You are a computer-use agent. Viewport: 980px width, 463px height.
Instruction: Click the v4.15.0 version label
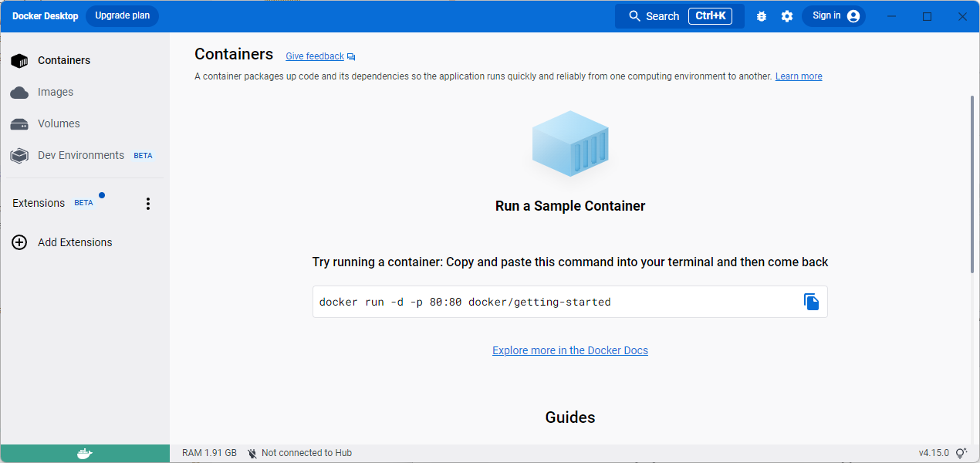pos(934,453)
